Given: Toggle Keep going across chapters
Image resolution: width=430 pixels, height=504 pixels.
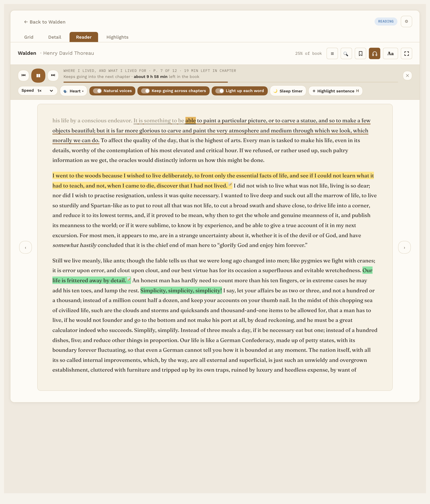Looking at the screenshot, I should click(173, 91).
